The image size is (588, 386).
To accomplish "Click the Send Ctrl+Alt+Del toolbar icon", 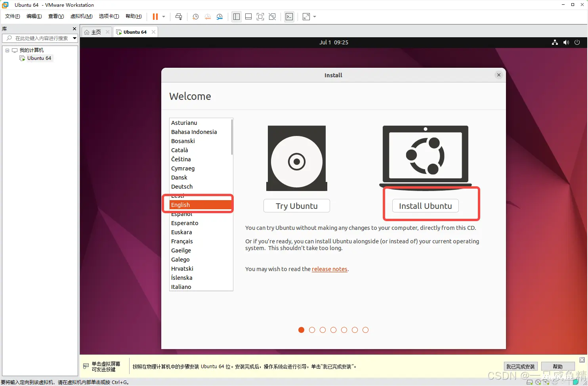I will coord(179,17).
